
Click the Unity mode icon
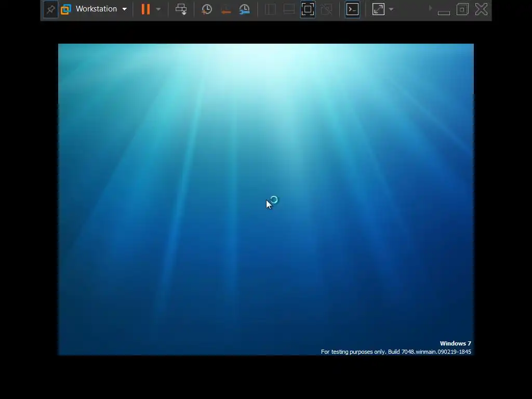click(x=326, y=9)
